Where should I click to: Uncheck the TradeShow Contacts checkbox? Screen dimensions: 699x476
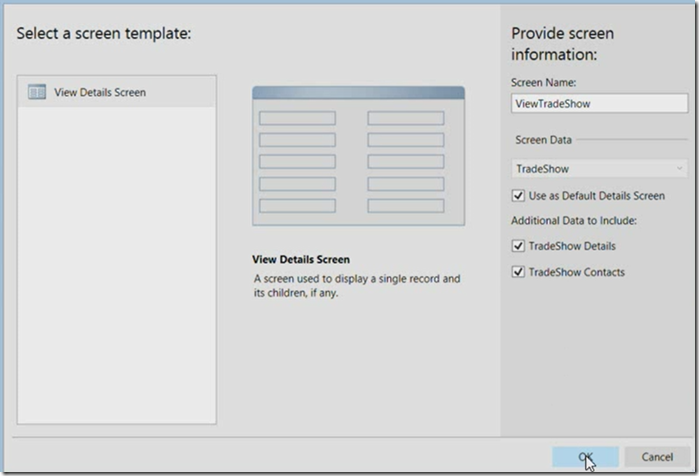pyautogui.click(x=518, y=272)
